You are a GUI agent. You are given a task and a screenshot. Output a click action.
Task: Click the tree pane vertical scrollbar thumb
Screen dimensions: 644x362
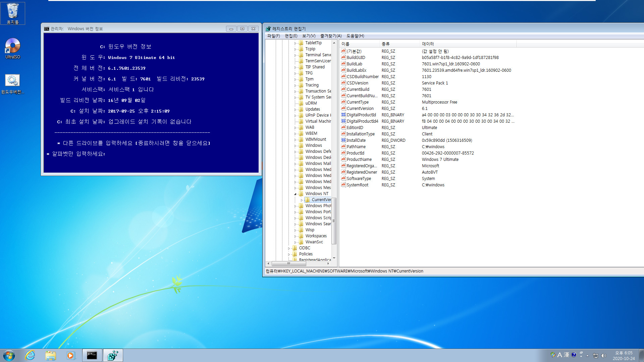[334, 221]
